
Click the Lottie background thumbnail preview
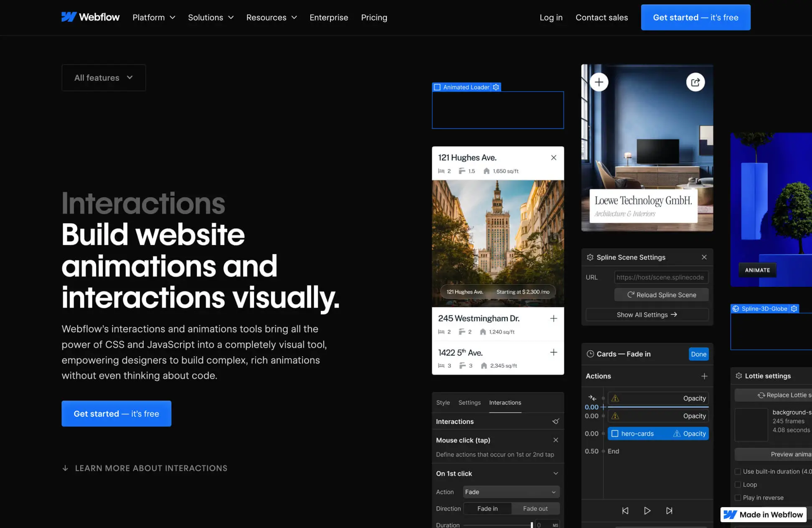pyautogui.click(x=751, y=425)
